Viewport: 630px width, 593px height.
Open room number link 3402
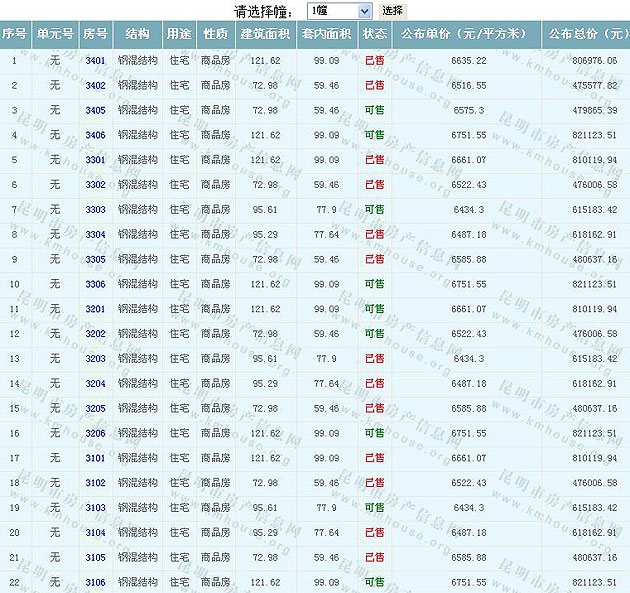coord(96,86)
